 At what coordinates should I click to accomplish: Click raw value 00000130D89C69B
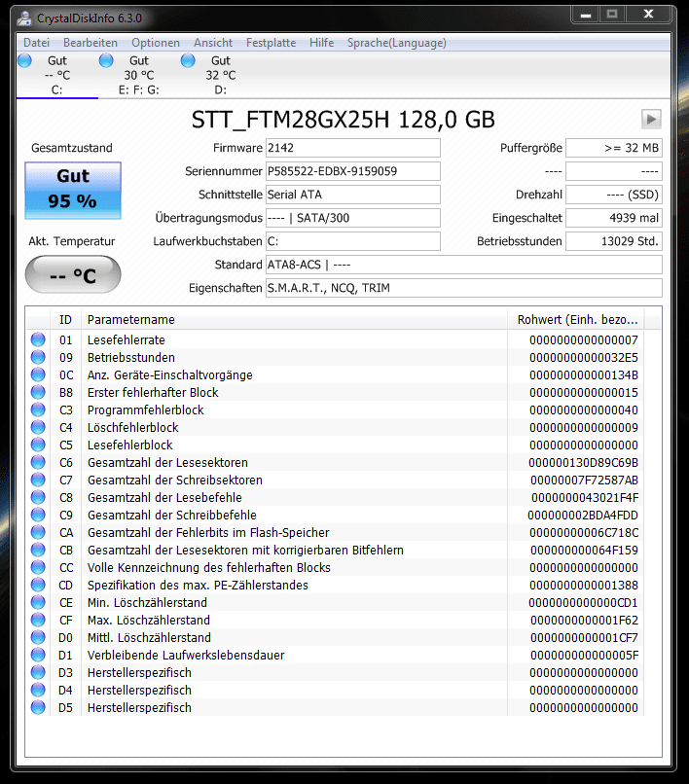(584, 462)
